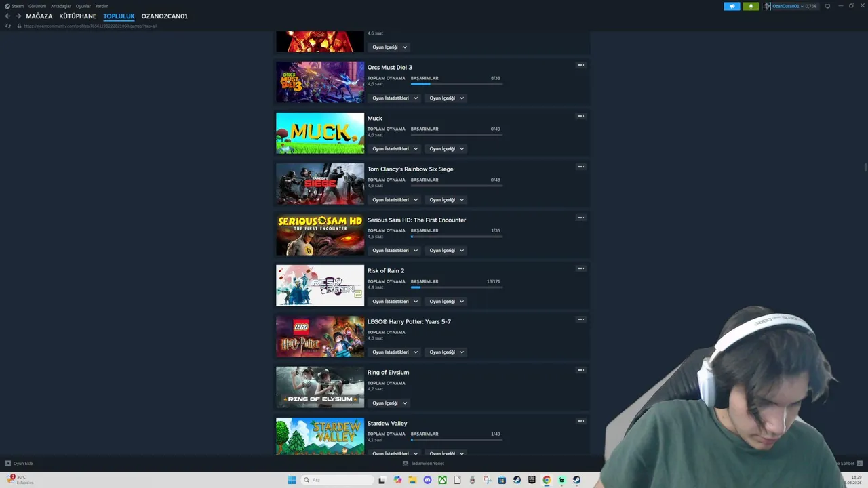This screenshot has width=868, height=488.
Task: Open the green notifications bell
Action: tap(751, 6)
